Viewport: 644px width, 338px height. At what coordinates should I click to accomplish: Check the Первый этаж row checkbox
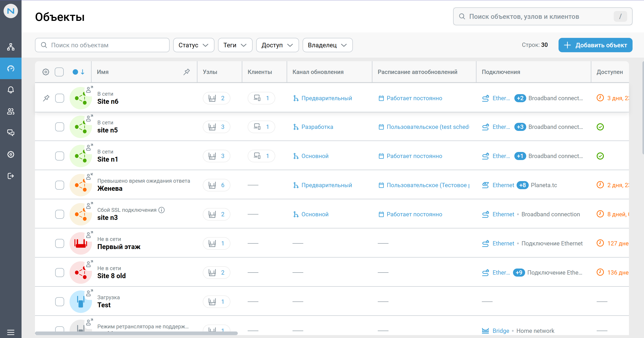tap(59, 243)
